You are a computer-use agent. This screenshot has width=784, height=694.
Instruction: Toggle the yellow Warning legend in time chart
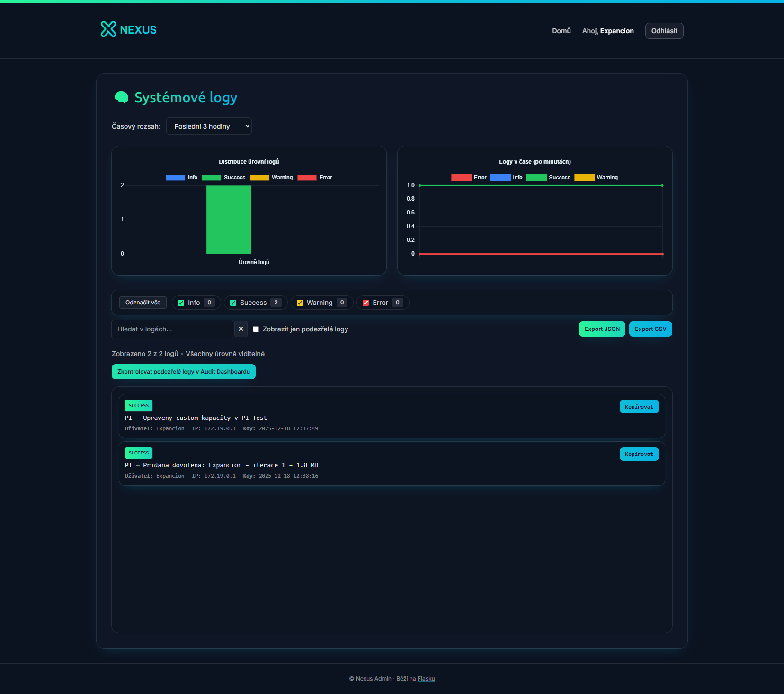(584, 178)
